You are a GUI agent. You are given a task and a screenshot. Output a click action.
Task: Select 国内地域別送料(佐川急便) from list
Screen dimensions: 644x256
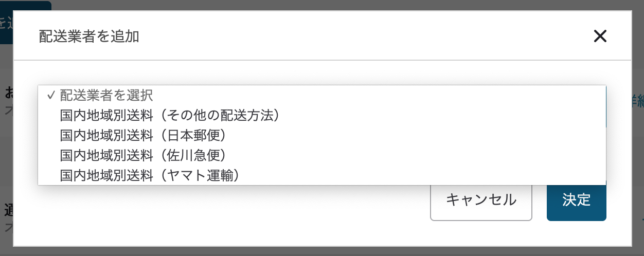tap(143, 156)
